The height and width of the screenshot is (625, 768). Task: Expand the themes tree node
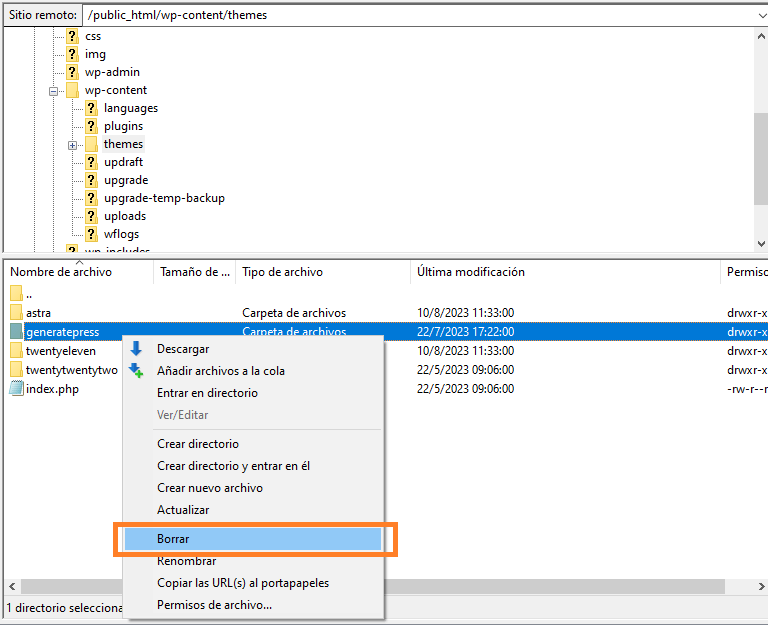pos(73,145)
